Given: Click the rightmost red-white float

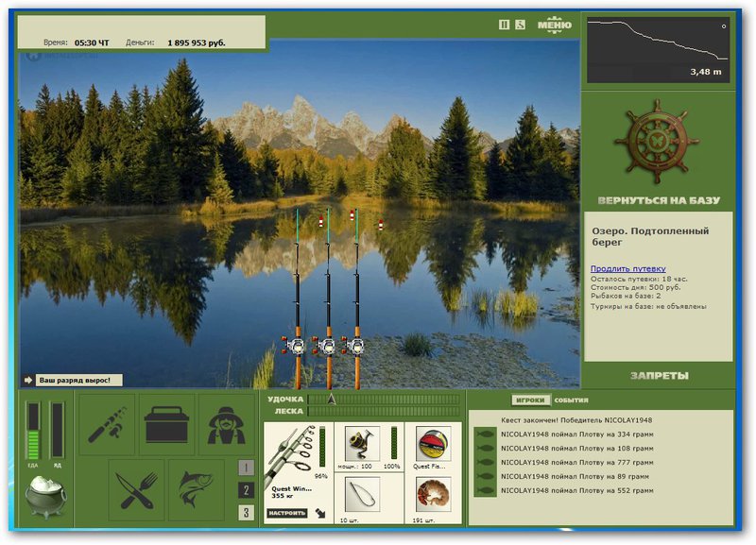Looking at the screenshot, I should (x=381, y=225).
